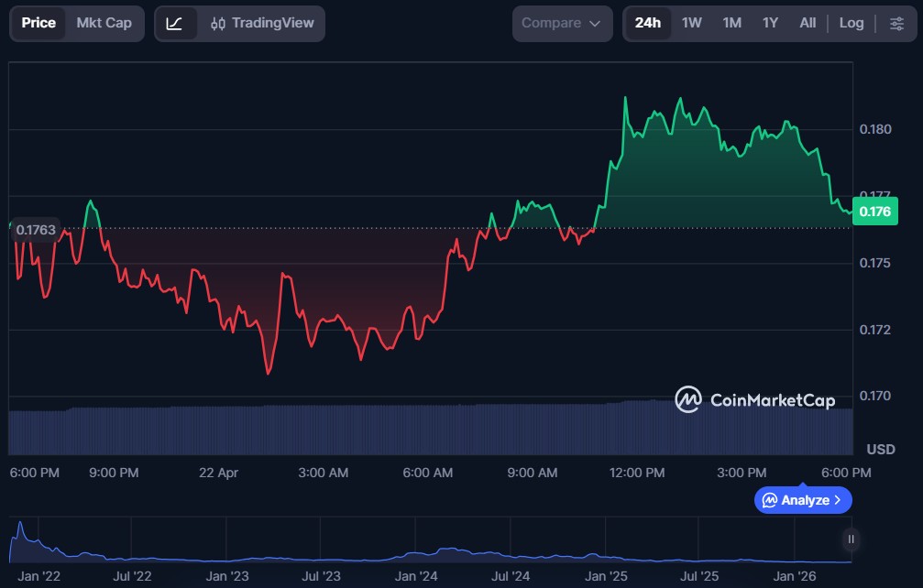The width and height of the screenshot is (923, 588).
Task: Click the 0.1763 opening price label
Action: (x=36, y=229)
